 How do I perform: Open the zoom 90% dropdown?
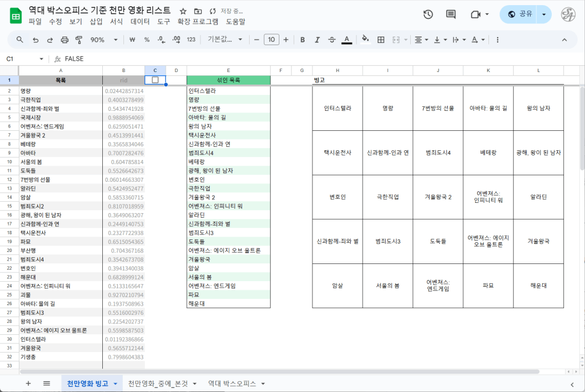tap(104, 40)
